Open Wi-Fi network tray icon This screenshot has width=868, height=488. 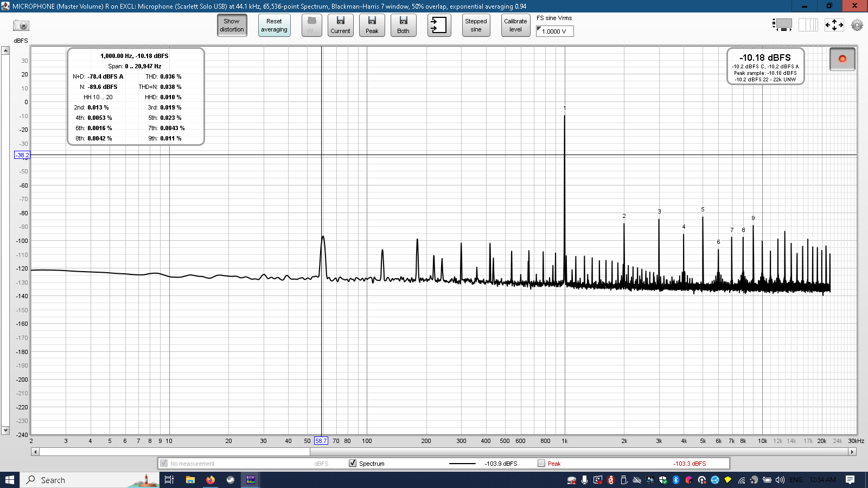pos(742,480)
